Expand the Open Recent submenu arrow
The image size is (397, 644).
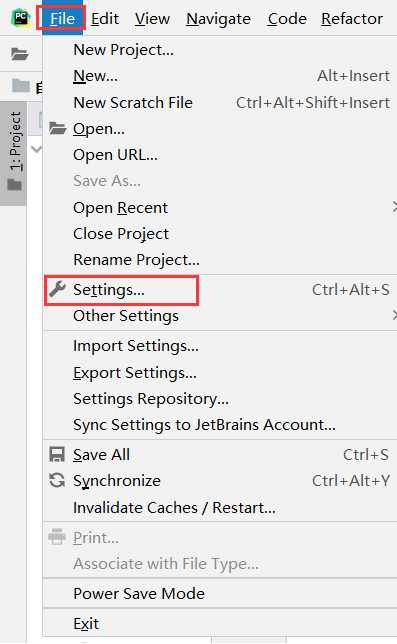click(395, 207)
